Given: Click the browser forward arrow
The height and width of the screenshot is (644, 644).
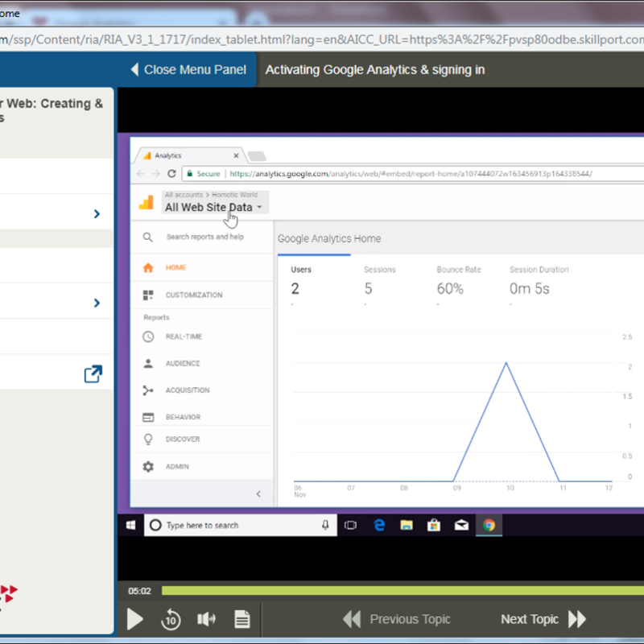Looking at the screenshot, I should pos(156,173).
